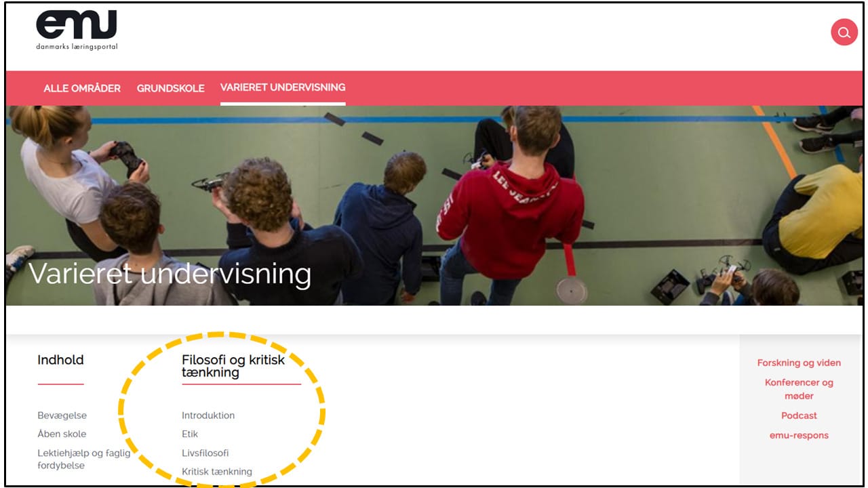The width and height of the screenshot is (868, 488).
Task: Open the emu-respons link
Action: [x=799, y=435]
